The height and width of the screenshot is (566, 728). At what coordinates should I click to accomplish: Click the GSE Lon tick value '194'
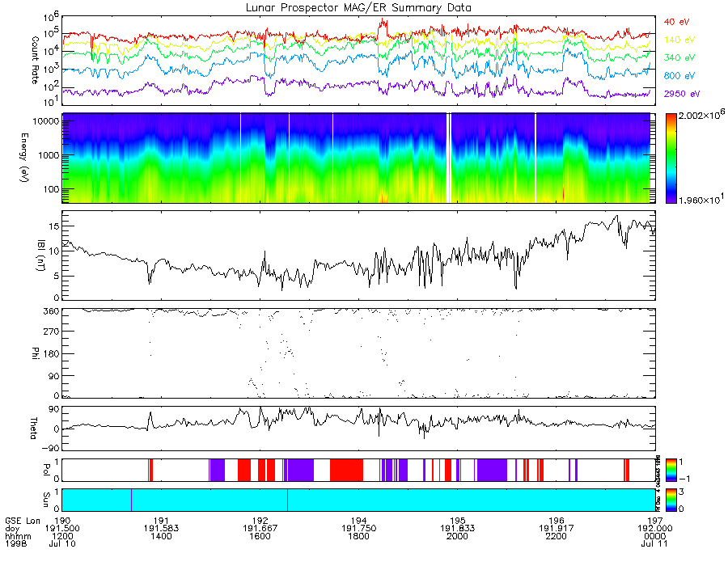pos(359,521)
